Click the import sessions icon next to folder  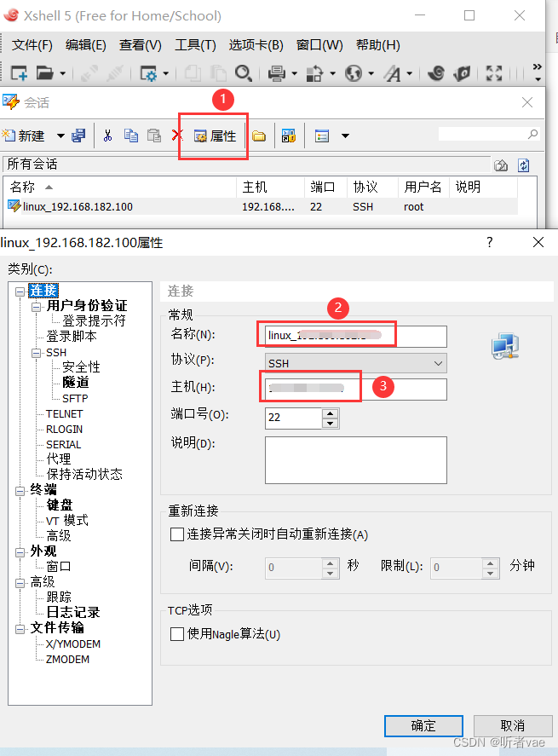[x=288, y=136]
